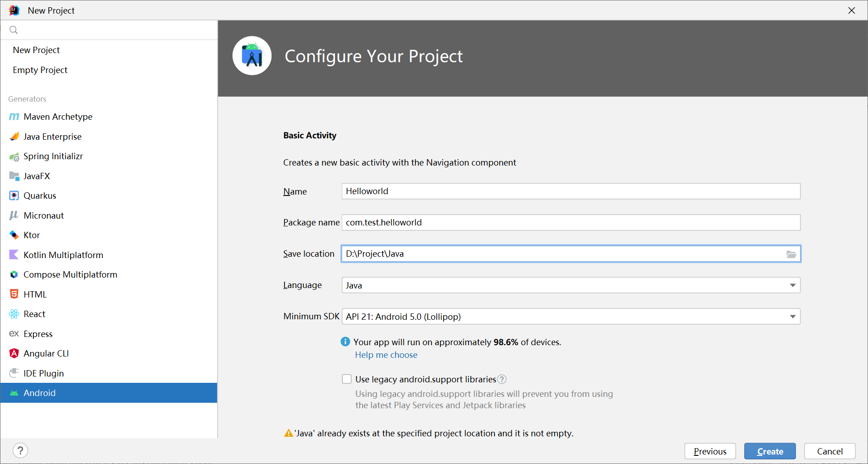This screenshot has width=868, height=464.
Task: Click the Quarkus generator icon
Action: [x=14, y=195]
